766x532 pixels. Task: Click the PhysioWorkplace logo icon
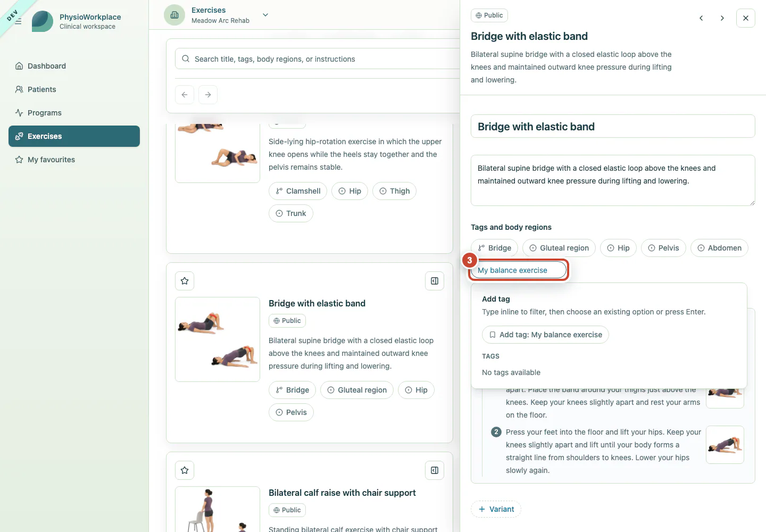click(x=43, y=21)
